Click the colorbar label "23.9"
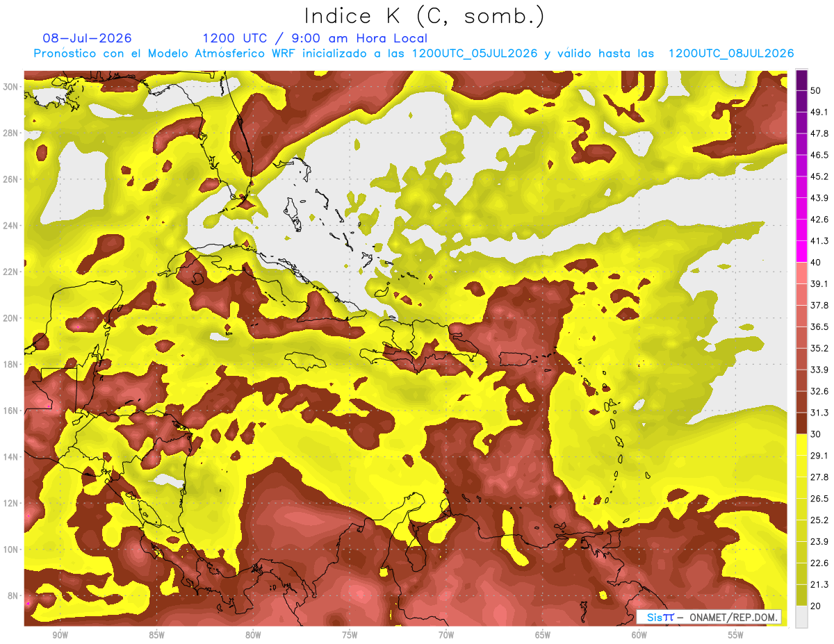The height and width of the screenshot is (644, 834). [x=819, y=542]
